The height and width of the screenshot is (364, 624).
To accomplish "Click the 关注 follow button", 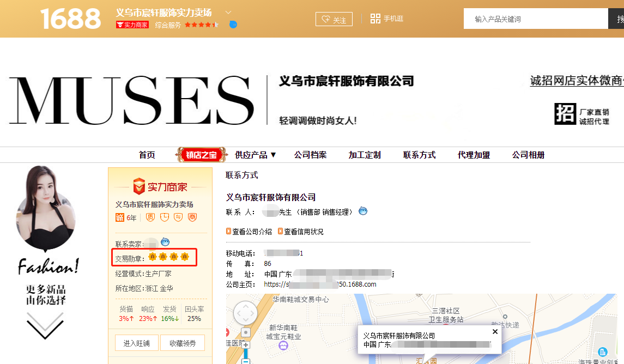I will tap(334, 19).
